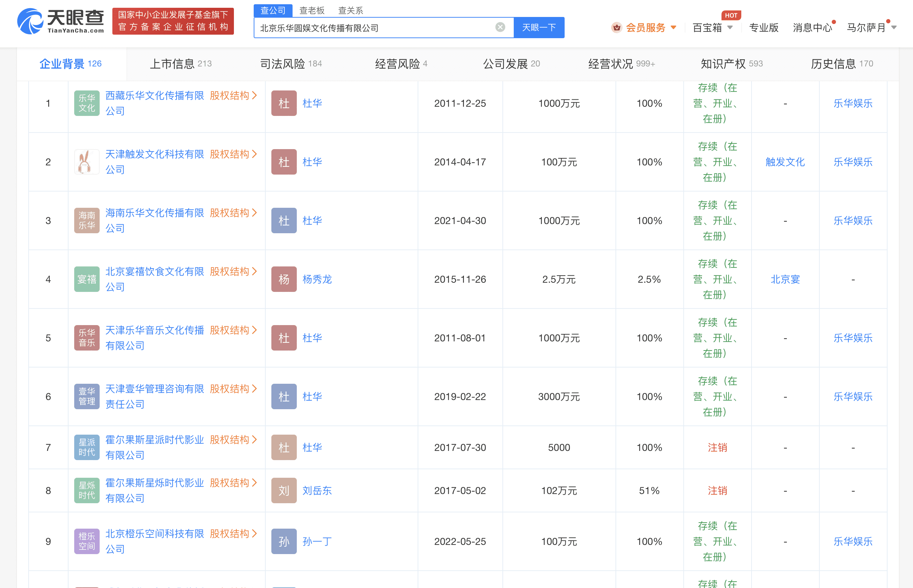The width and height of the screenshot is (913, 588).
Task: Expand the 马尔萨月 user menu
Action: pyautogui.click(x=871, y=28)
